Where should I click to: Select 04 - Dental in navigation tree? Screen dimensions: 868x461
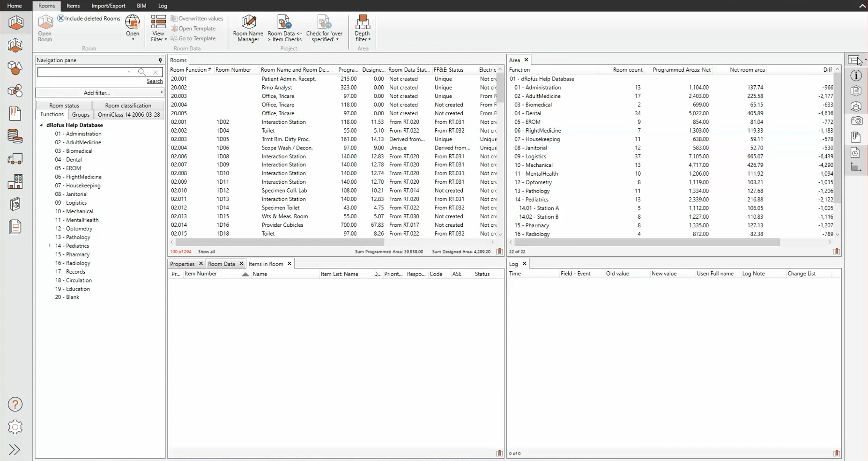point(68,160)
